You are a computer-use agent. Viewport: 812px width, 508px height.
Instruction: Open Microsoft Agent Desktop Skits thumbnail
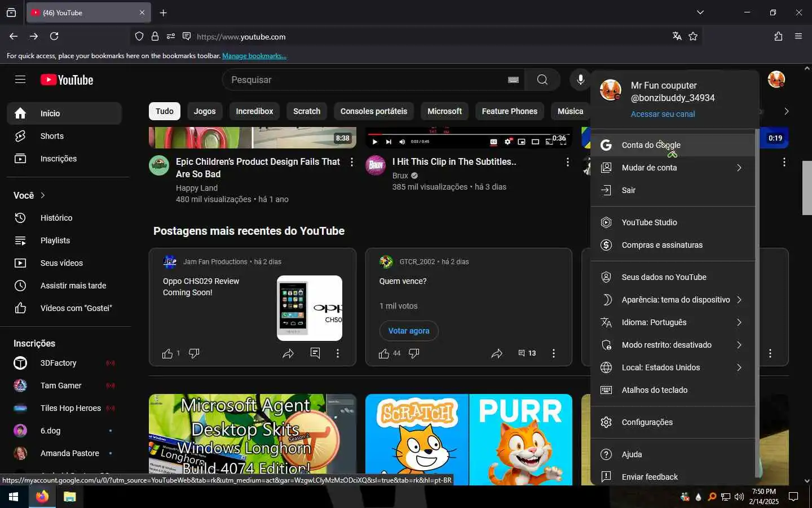tap(253, 439)
